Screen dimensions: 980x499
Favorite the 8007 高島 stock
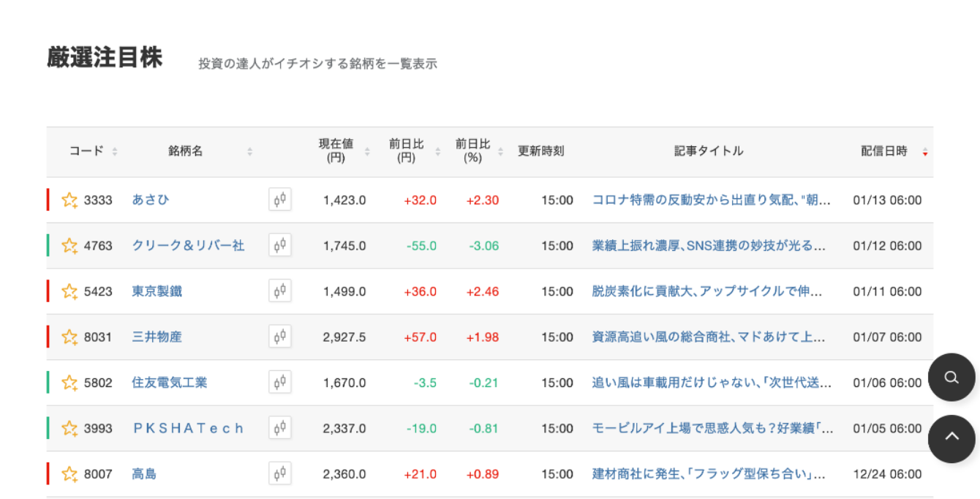coord(69,474)
